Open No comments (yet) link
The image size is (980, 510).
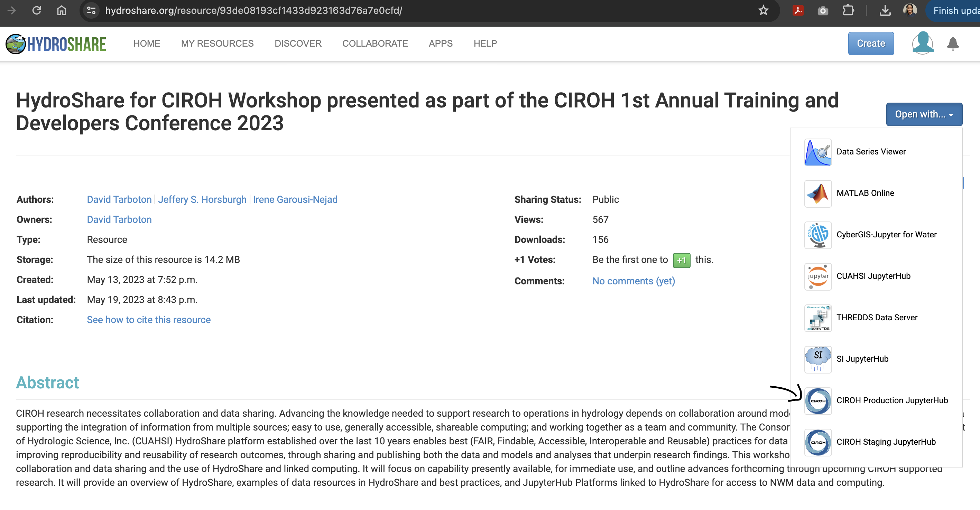click(x=634, y=281)
